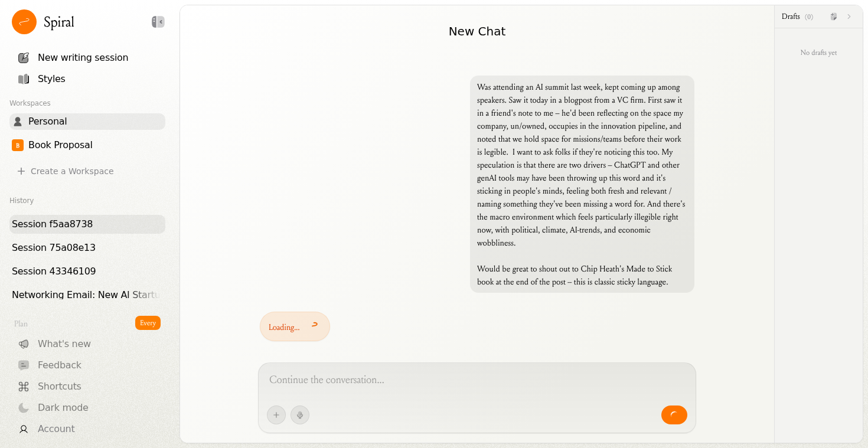Screen dimensions: 868x448
Task: Open the Styles book icon
Action: 24,79
